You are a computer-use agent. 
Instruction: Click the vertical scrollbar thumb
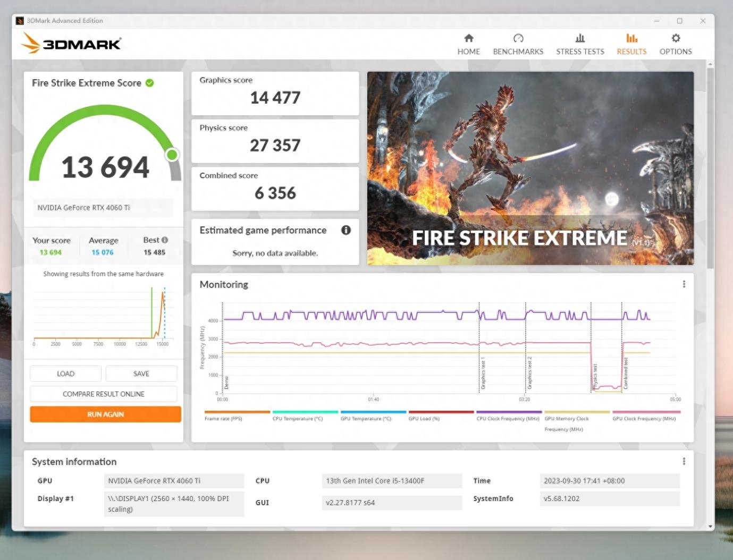710,167
